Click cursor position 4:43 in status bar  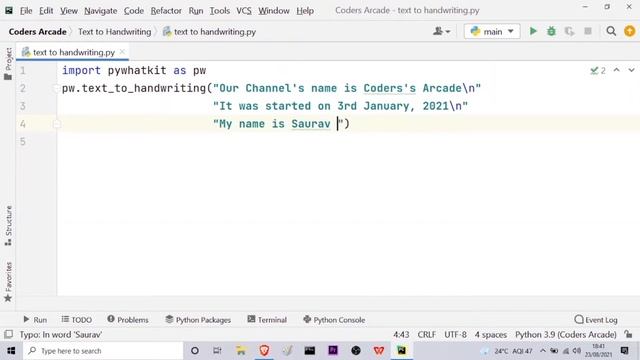401,335
